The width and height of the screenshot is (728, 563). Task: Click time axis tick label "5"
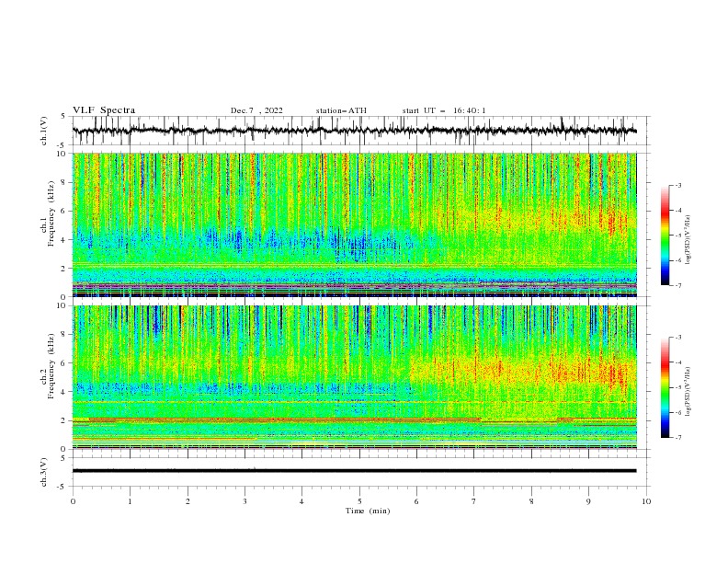click(359, 501)
